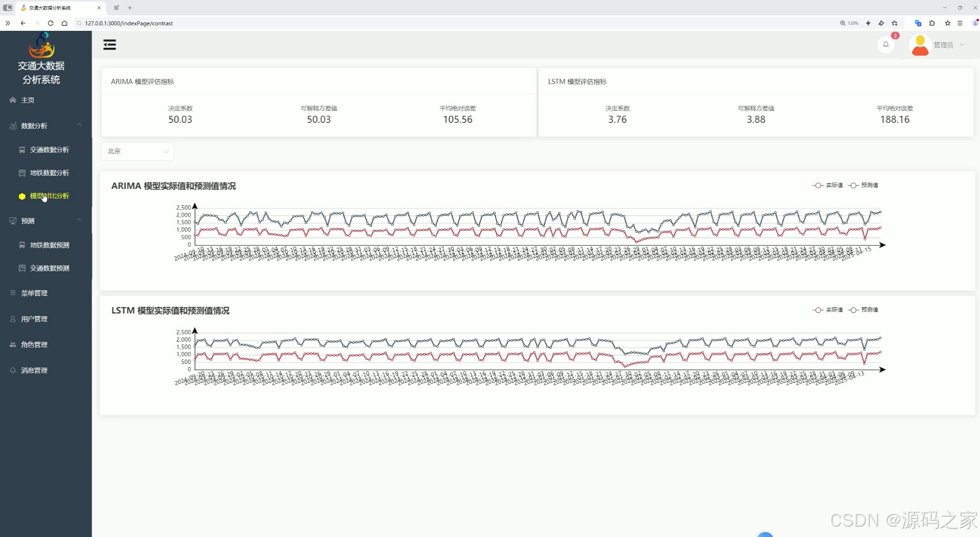
Task: Click the bookmark star icon in address bar
Action: coord(895,23)
